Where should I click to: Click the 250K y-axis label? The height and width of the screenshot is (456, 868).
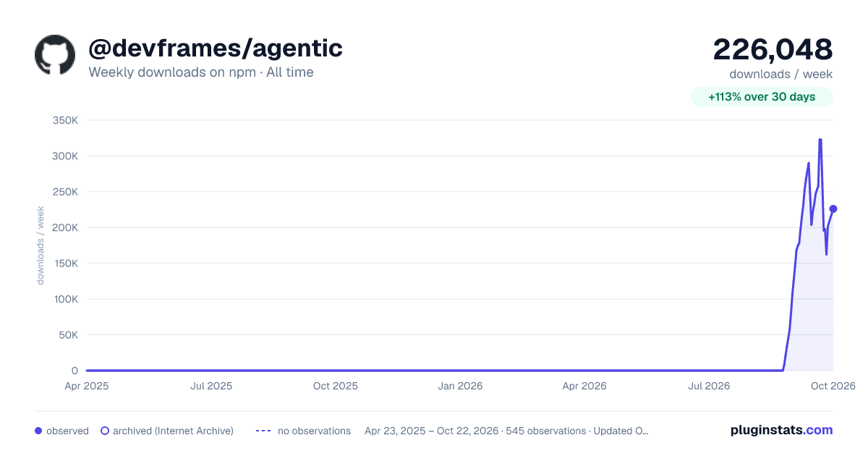pos(66,192)
